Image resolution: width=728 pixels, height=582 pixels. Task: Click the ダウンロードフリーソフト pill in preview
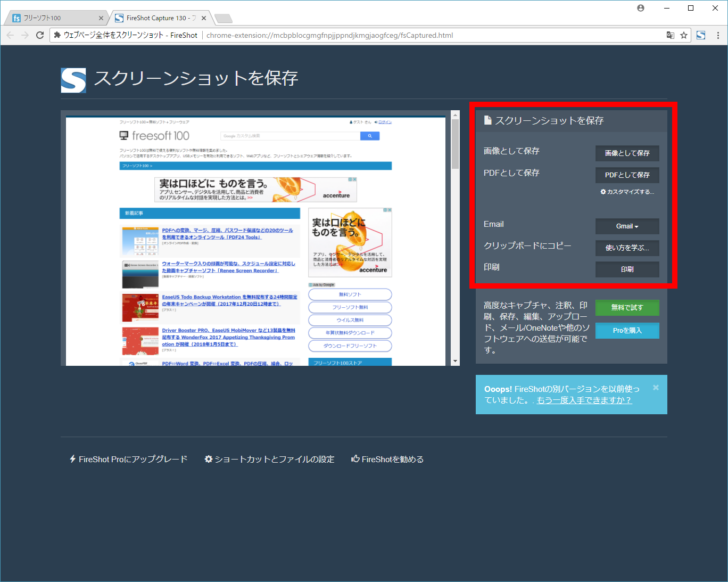(x=350, y=346)
